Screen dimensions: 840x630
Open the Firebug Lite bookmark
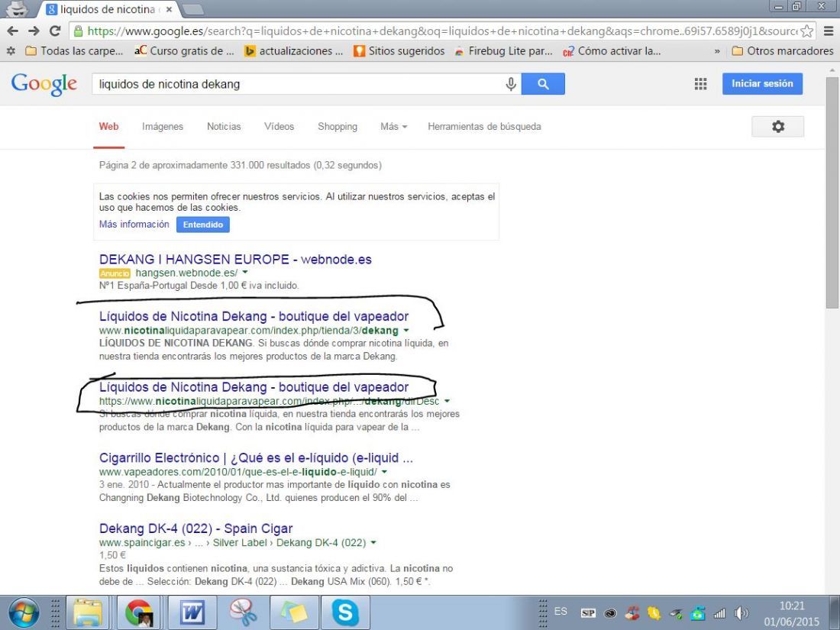(503, 51)
